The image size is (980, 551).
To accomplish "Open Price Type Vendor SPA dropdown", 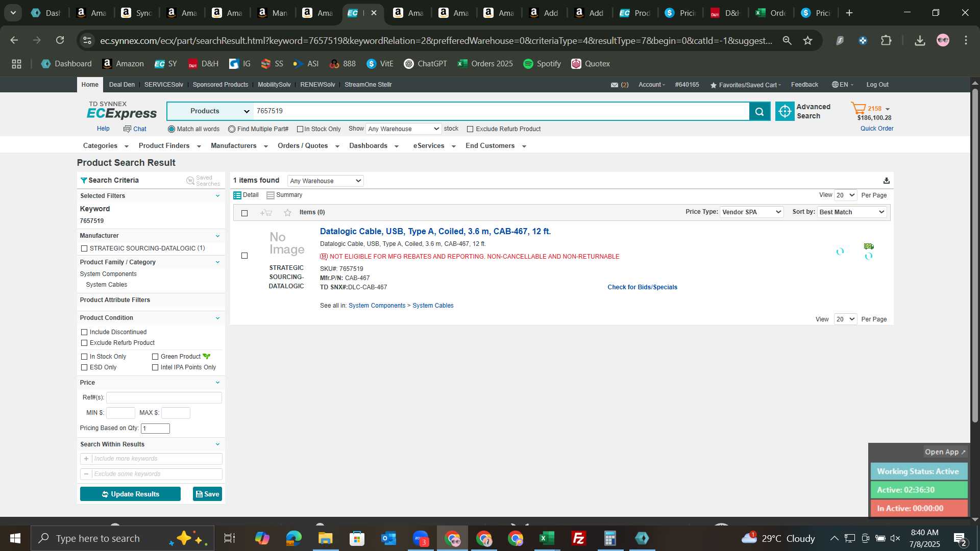I will (751, 212).
